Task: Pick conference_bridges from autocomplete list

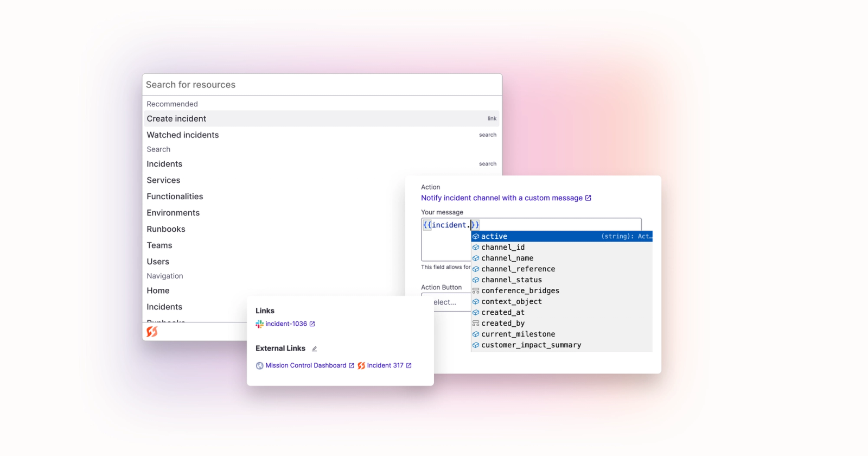Action: coord(561,291)
